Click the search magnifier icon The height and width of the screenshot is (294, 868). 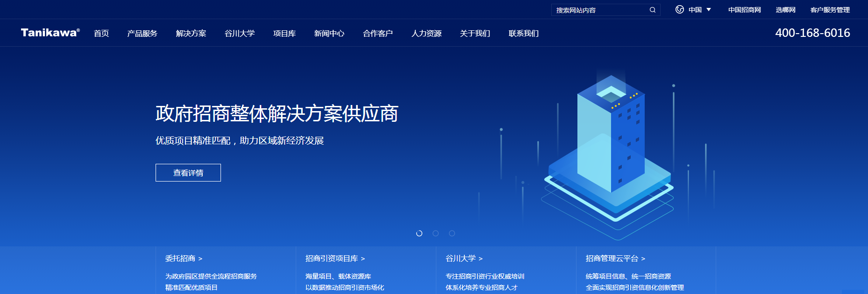click(653, 10)
